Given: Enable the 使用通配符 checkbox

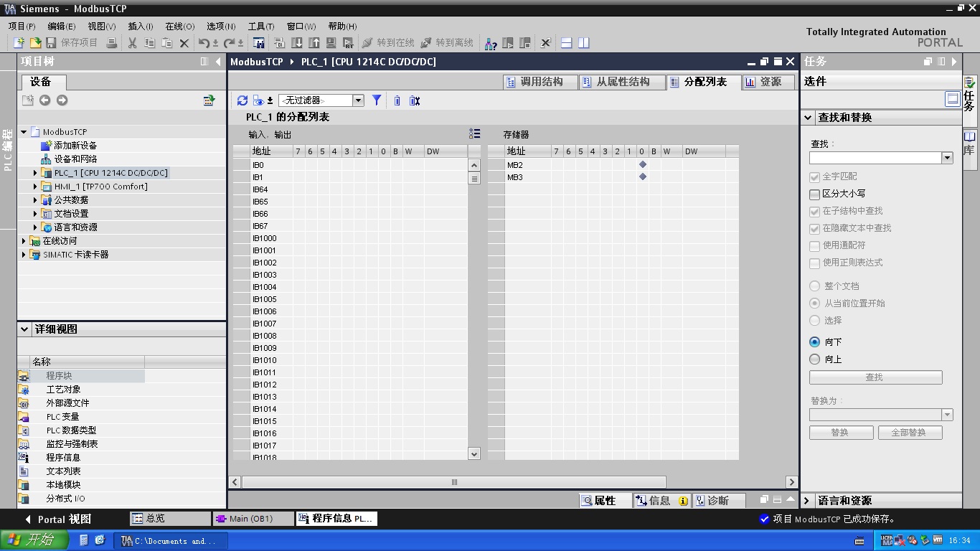Looking at the screenshot, I should (x=814, y=245).
